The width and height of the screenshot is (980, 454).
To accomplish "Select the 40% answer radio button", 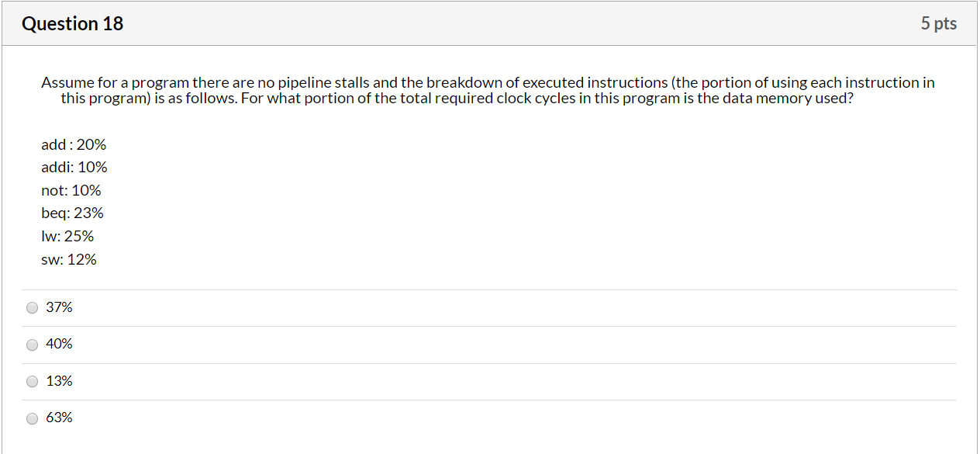I will [32, 344].
